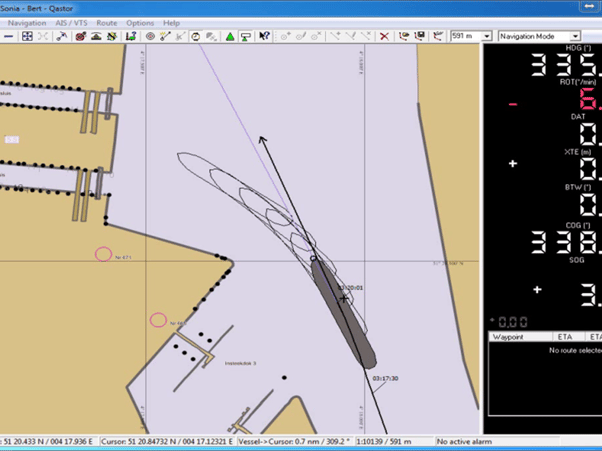
Task: Open the Navigation menu
Action: pos(27,22)
